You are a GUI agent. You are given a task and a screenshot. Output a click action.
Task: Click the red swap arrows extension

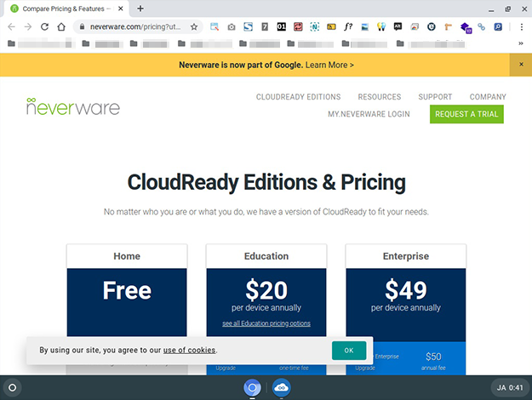(298, 26)
